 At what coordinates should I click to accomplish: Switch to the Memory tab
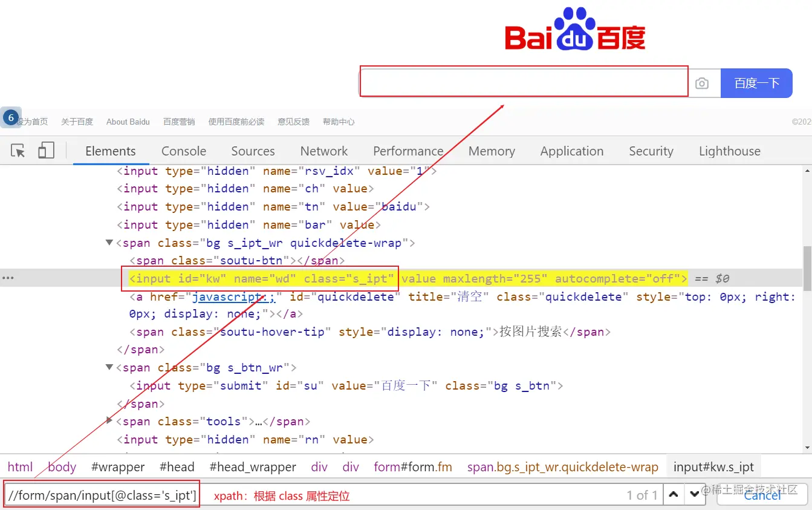492,151
